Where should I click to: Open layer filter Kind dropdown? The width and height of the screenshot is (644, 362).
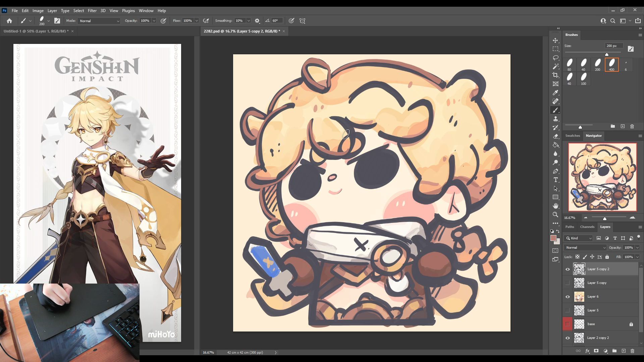[579, 238]
